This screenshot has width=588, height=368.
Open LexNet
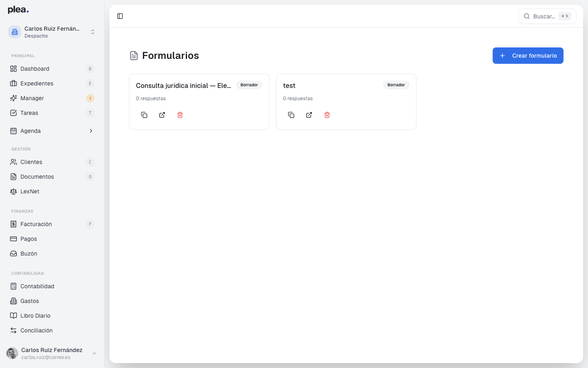(x=52, y=191)
